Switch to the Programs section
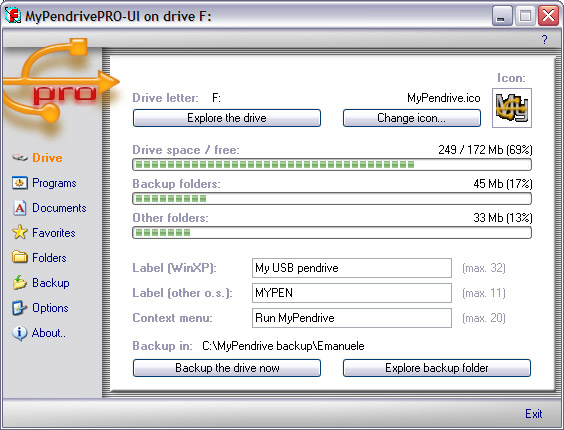This screenshot has height=430, width=564. click(54, 183)
